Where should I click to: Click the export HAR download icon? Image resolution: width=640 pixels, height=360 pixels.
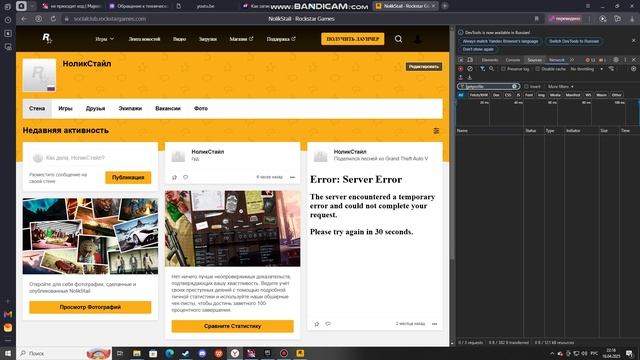(x=470, y=77)
